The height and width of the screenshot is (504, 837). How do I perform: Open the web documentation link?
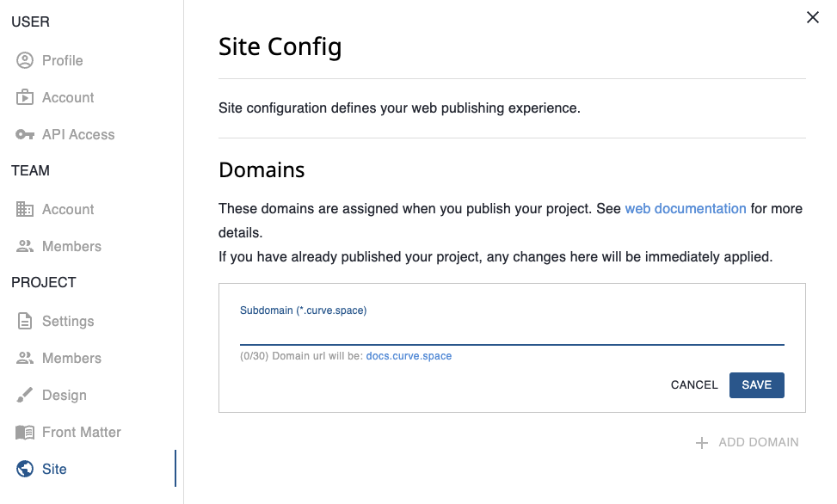686,208
